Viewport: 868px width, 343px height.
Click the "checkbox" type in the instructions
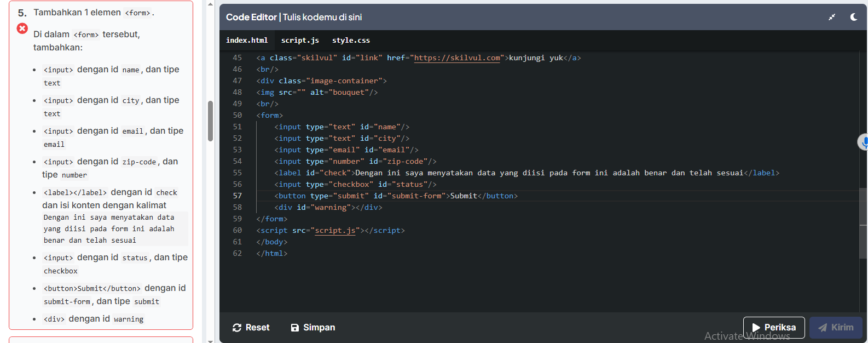tap(61, 271)
